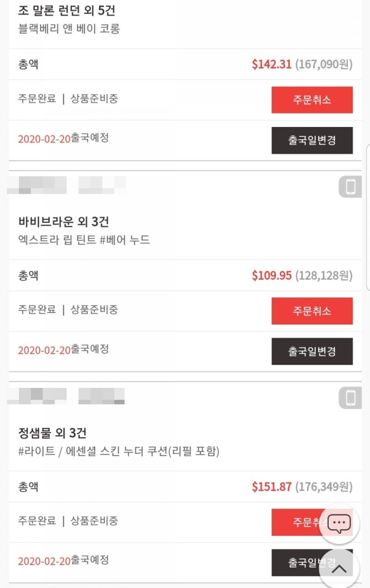Tap the $142.31 total amount
This screenshot has height=588, width=370.
pyautogui.click(x=271, y=64)
